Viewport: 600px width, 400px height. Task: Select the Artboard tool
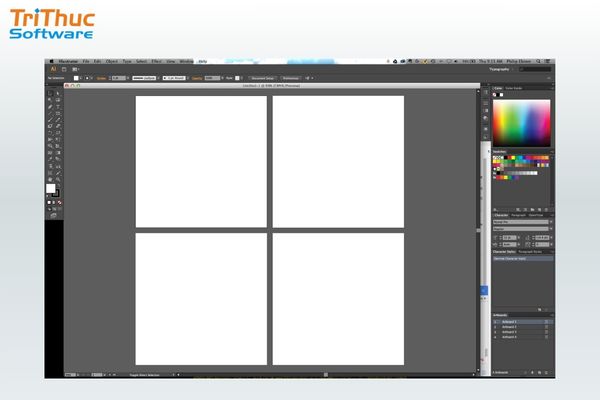50,173
